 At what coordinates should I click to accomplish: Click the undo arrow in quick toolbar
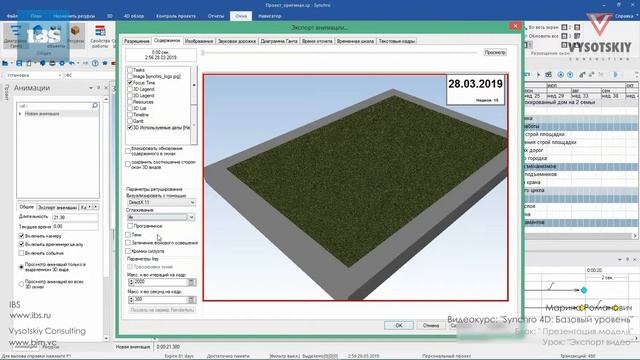(x=72, y=63)
